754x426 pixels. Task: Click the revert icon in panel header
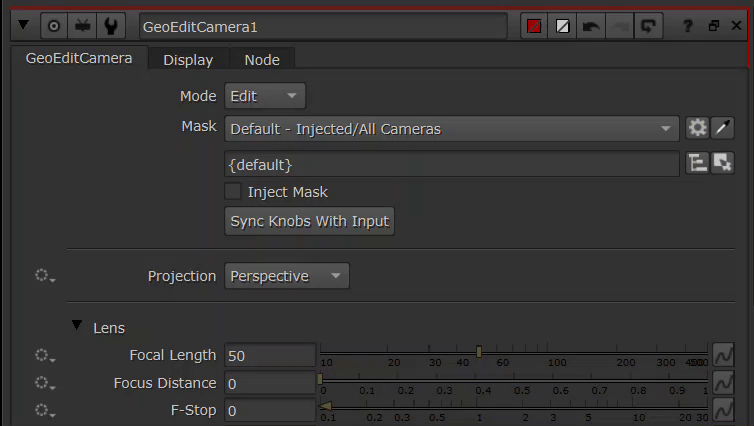(x=648, y=26)
